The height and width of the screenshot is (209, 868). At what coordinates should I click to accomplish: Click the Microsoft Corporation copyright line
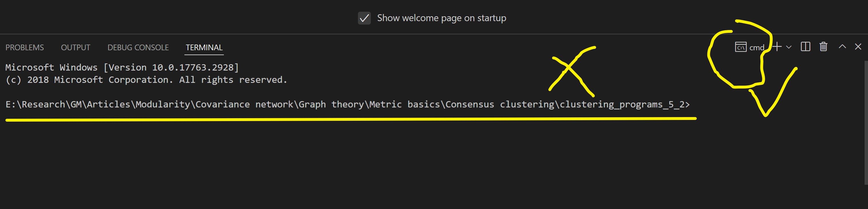point(146,80)
